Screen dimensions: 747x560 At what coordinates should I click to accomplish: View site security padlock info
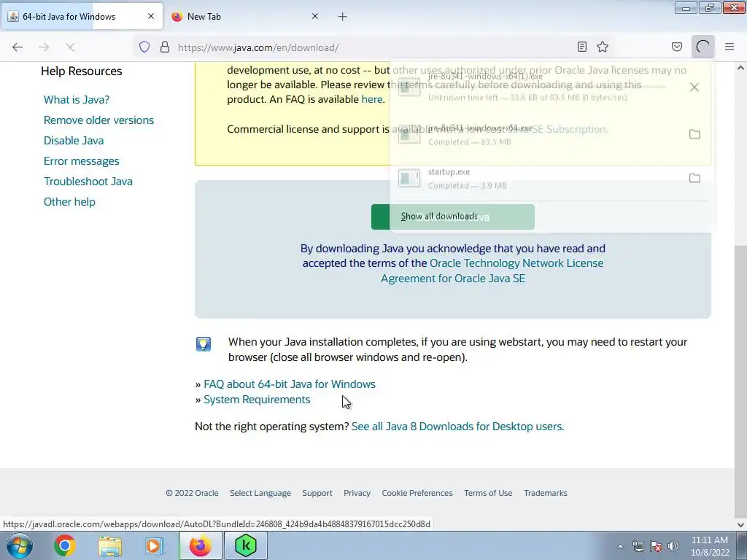pyautogui.click(x=165, y=47)
